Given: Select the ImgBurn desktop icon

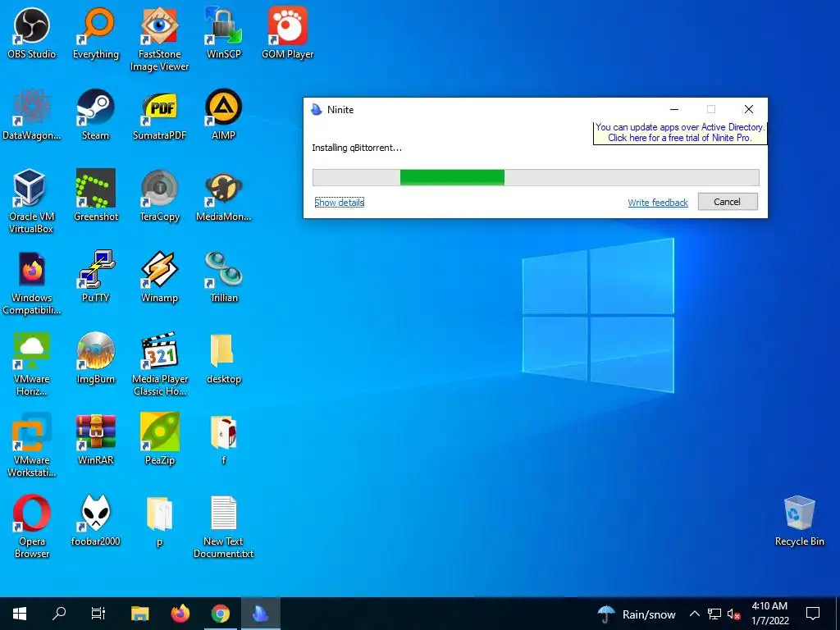Looking at the screenshot, I should [x=96, y=358].
